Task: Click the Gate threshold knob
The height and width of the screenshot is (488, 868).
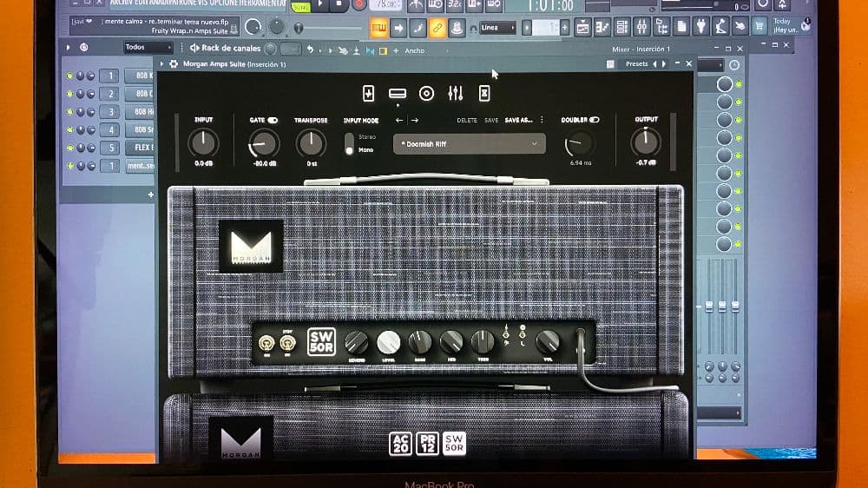Action: pyautogui.click(x=264, y=143)
